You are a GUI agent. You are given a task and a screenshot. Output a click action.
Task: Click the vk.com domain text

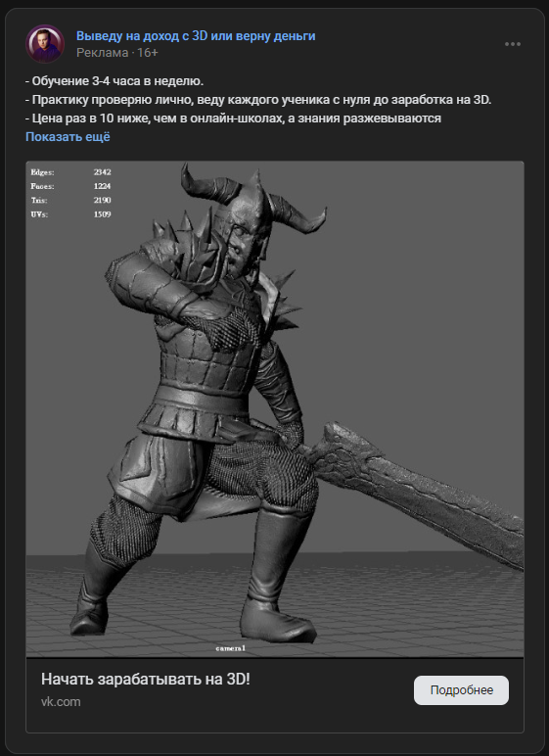point(61,701)
